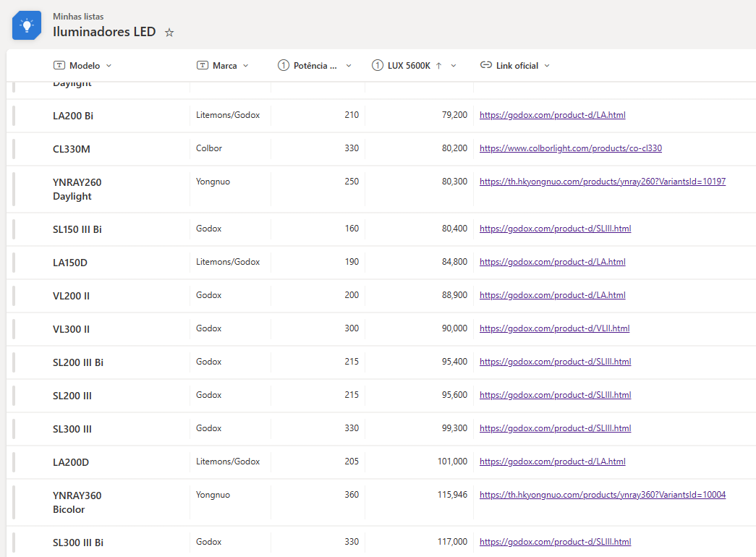Open the SL300 III Bi product link
756x557 pixels.
pyautogui.click(x=556, y=542)
